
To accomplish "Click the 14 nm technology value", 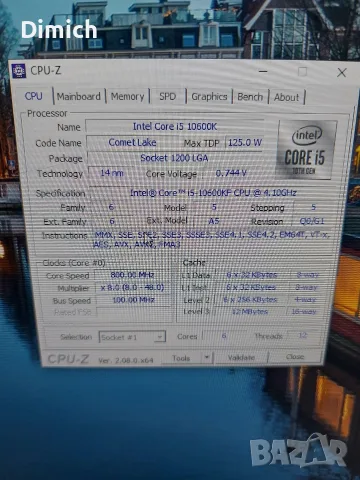I will tap(112, 173).
